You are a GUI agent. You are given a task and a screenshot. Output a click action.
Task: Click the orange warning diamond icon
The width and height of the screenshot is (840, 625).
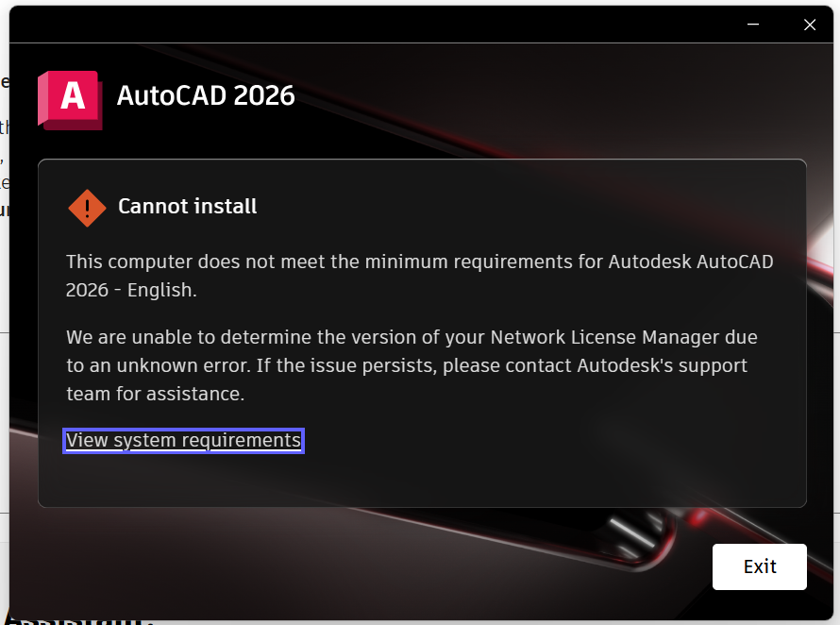click(88, 207)
